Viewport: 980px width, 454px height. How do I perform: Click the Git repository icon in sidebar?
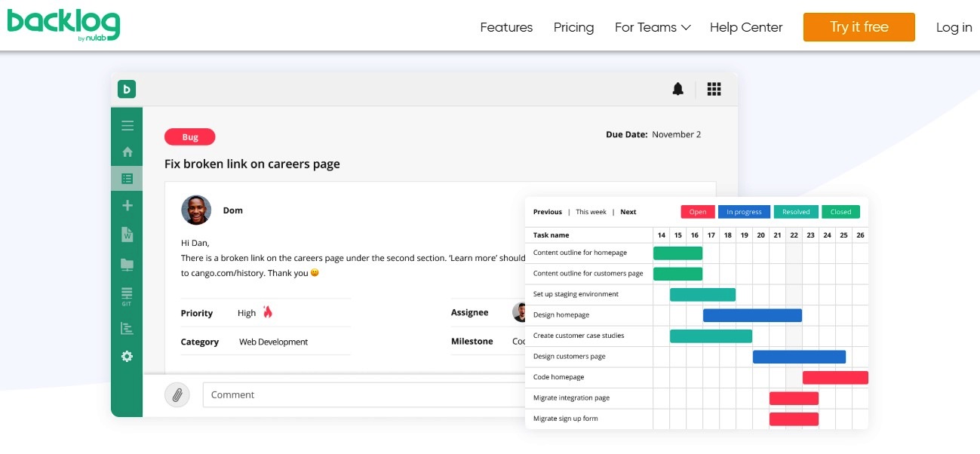point(127,296)
